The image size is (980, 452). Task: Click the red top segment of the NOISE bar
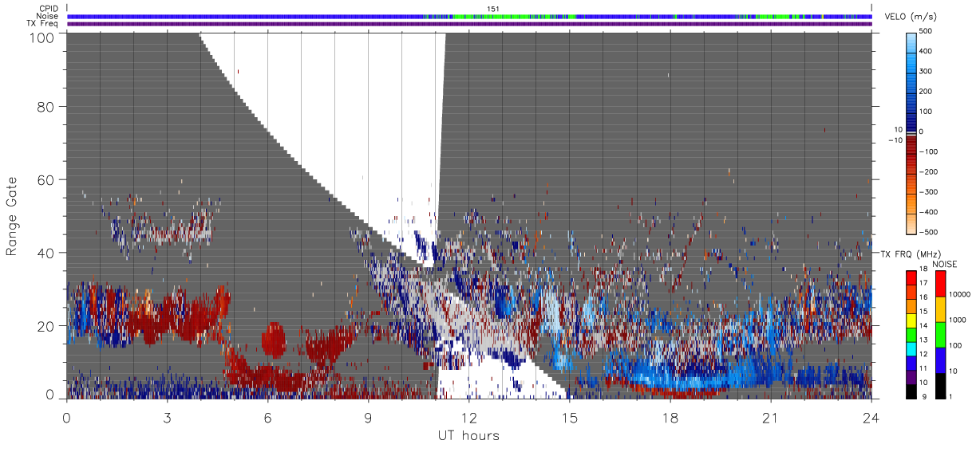[x=941, y=284]
